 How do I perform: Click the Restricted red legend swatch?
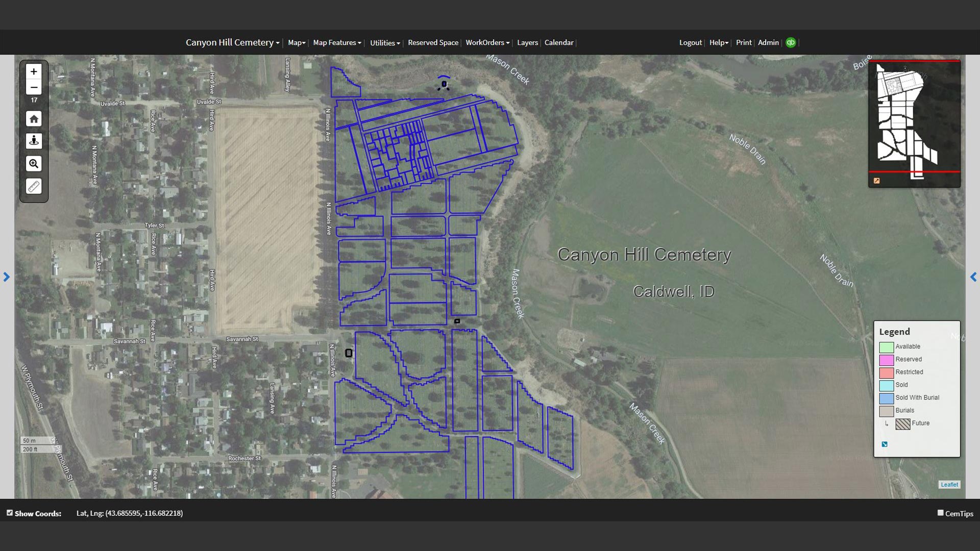887,373
